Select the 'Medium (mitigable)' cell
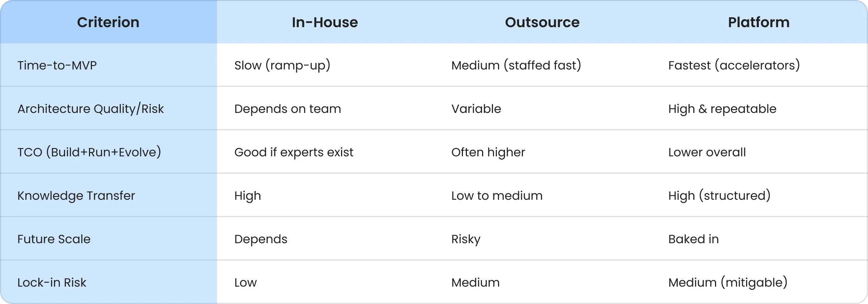Viewport: 868px width, 304px height. click(x=728, y=283)
